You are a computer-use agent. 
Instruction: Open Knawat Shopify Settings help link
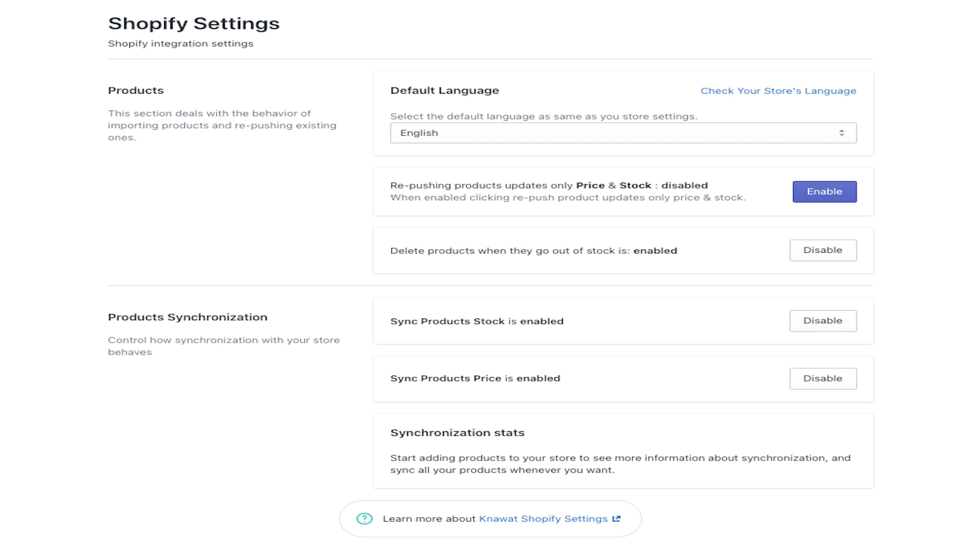click(x=543, y=519)
